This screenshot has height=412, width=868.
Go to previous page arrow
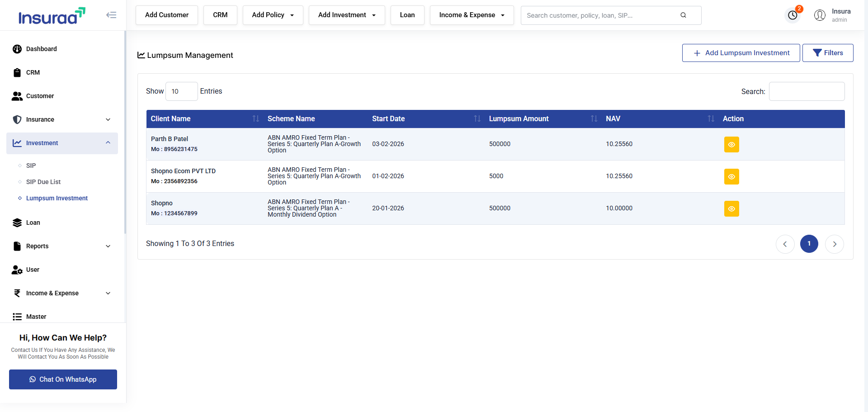coord(785,244)
